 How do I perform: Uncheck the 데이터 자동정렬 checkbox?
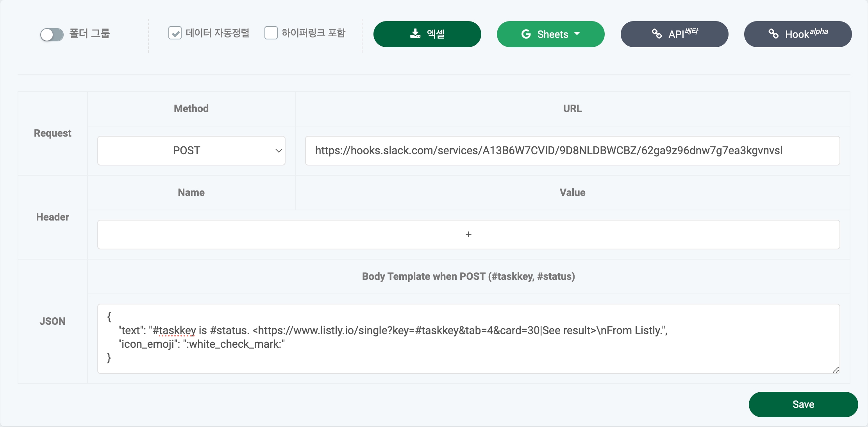175,33
